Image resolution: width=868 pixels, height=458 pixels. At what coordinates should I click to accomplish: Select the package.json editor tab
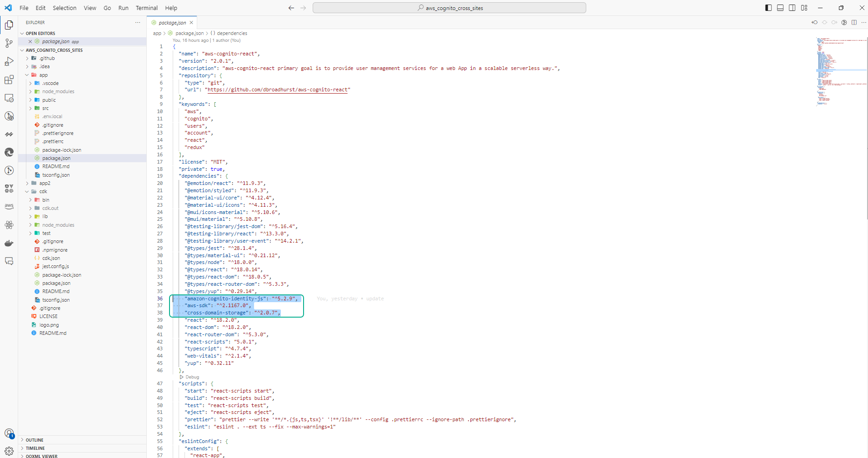point(172,23)
